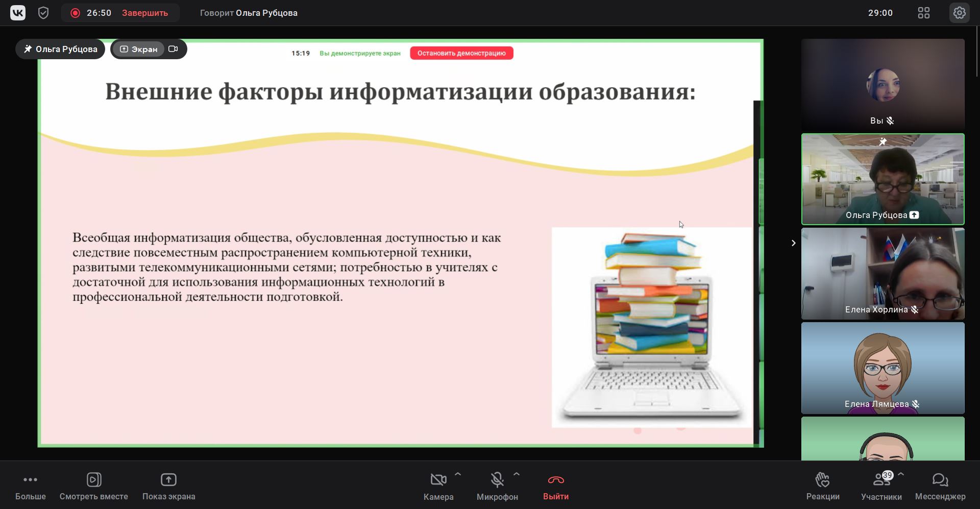Expand the camera options arrow
This screenshot has height=509, width=980.
tap(458, 474)
